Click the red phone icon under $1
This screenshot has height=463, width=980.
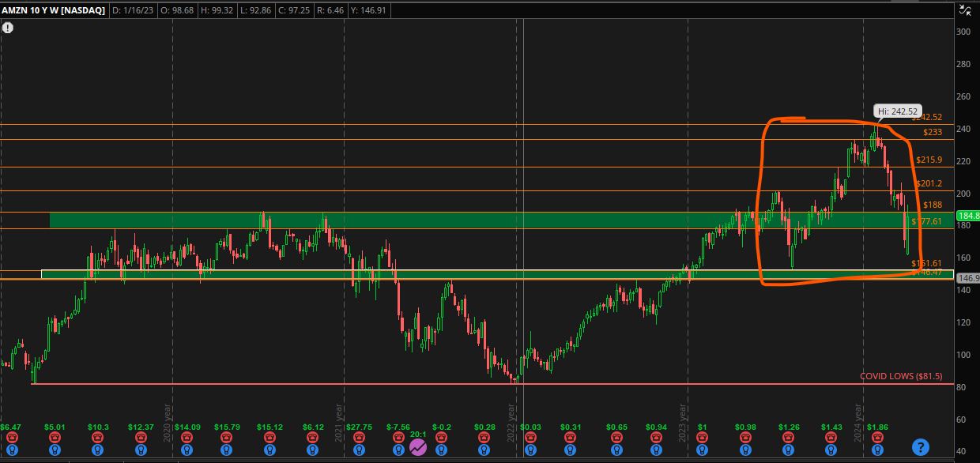(700, 437)
